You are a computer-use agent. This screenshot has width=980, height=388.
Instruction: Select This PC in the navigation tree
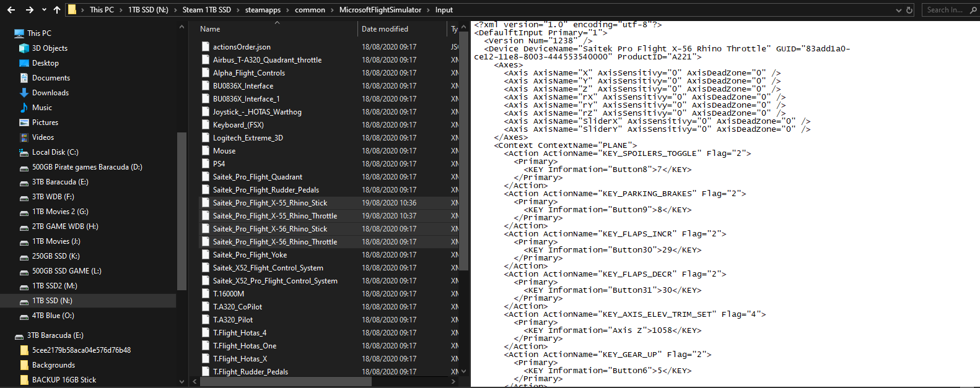pos(39,33)
